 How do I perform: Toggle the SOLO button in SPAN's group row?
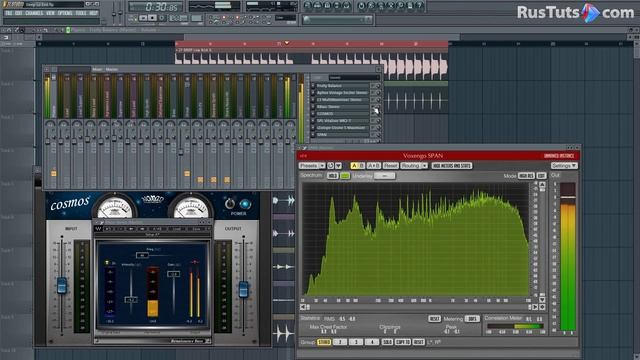pyautogui.click(x=387, y=342)
